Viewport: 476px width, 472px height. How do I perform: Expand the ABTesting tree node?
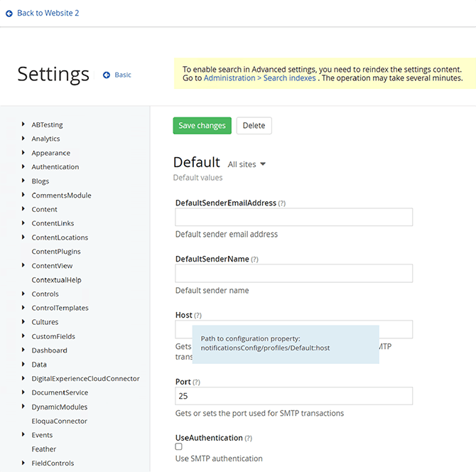click(23, 124)
